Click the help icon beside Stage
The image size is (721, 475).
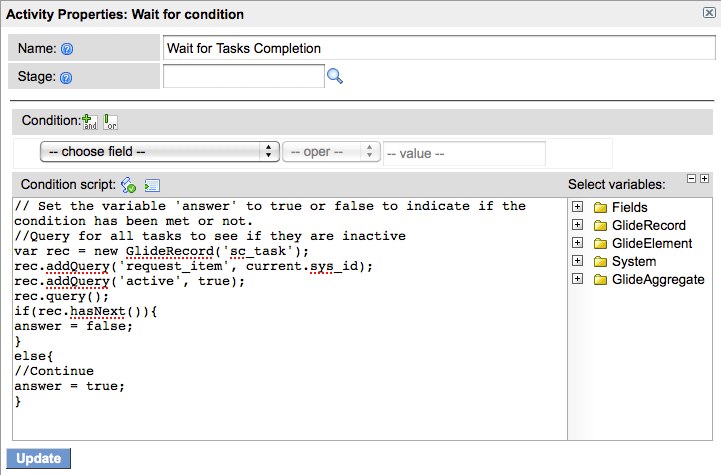[x=68, y=76]
